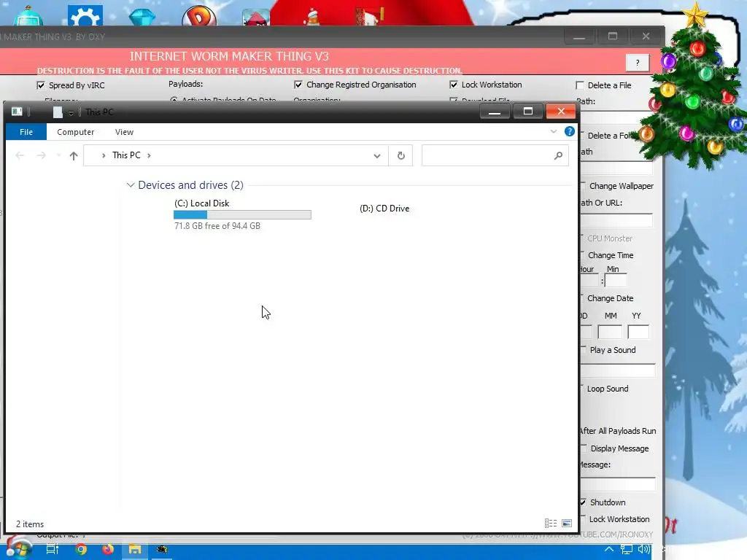Click the 71.8 GB free text
The height and width of the screenshot is (560, 747).
coord(217,226)
